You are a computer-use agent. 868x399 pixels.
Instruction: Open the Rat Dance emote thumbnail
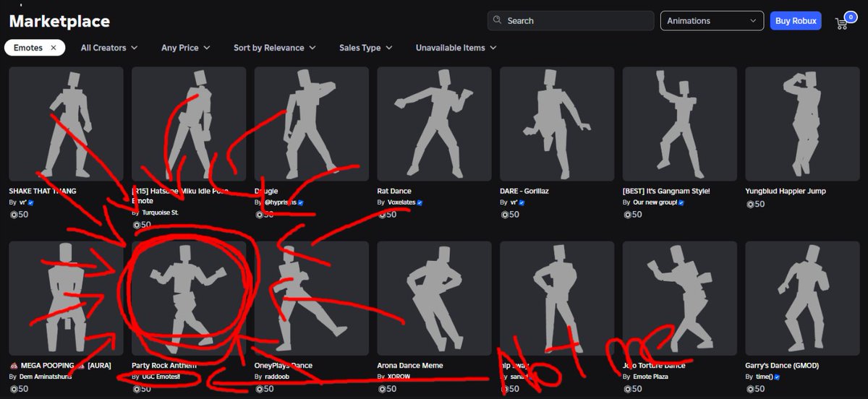click(x=434, y=124)
